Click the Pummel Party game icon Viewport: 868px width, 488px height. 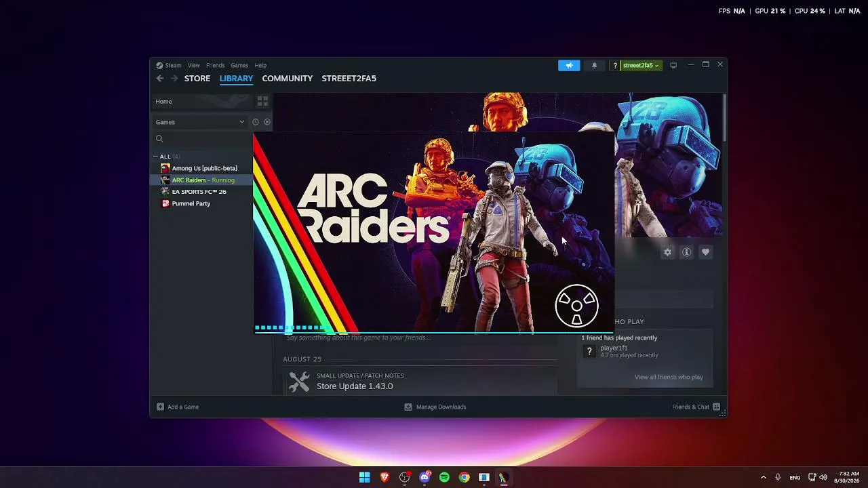[x=165, y=203]
